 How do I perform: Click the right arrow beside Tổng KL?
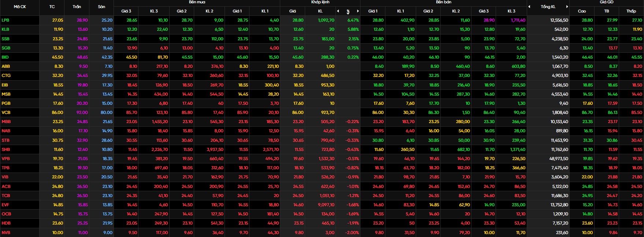[x=567, y=7]
